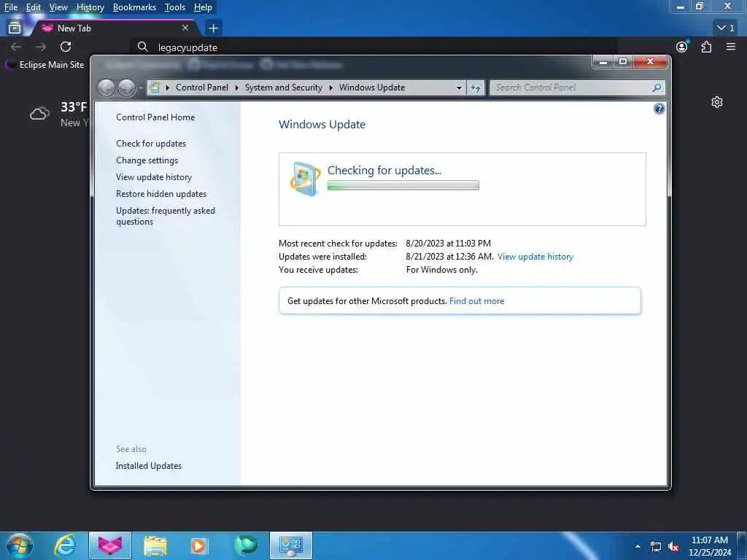Click the network tray icon

[x=656, y=547]
